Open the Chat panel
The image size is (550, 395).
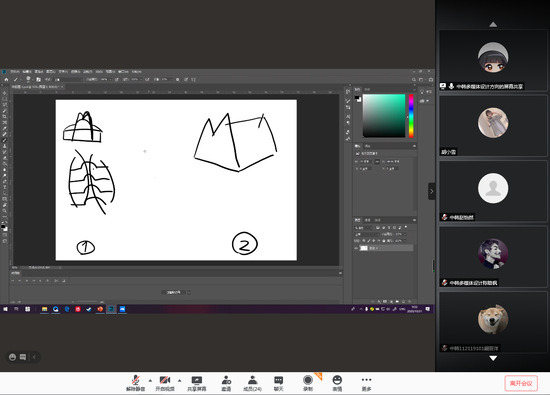click(x=279, y=383)
